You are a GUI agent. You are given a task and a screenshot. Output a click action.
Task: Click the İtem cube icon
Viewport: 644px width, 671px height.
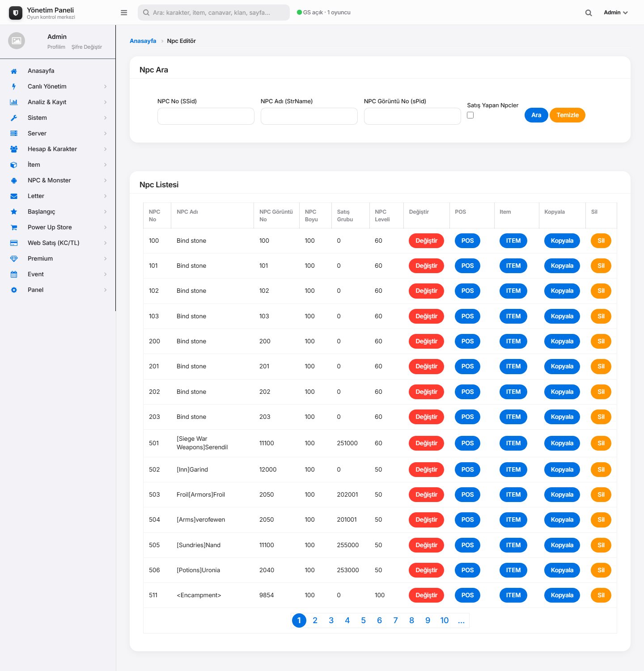coord(14,165)
